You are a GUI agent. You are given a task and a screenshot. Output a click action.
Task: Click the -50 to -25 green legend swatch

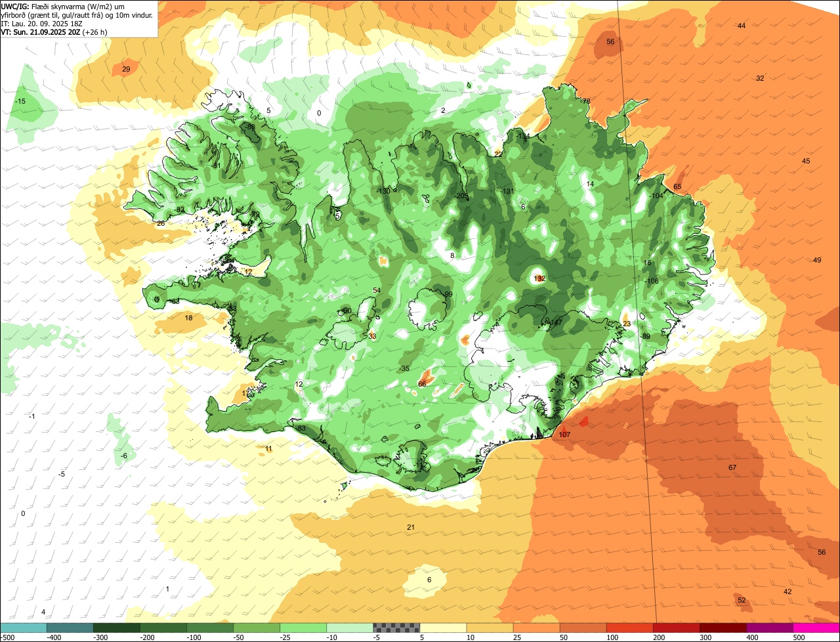(257, 628)
